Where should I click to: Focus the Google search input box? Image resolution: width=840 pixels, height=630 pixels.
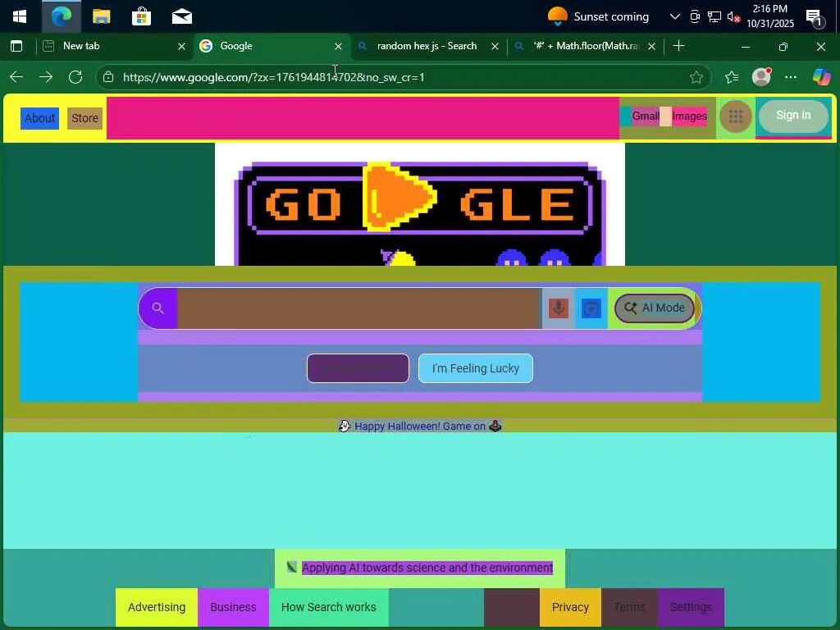(359, 308)
